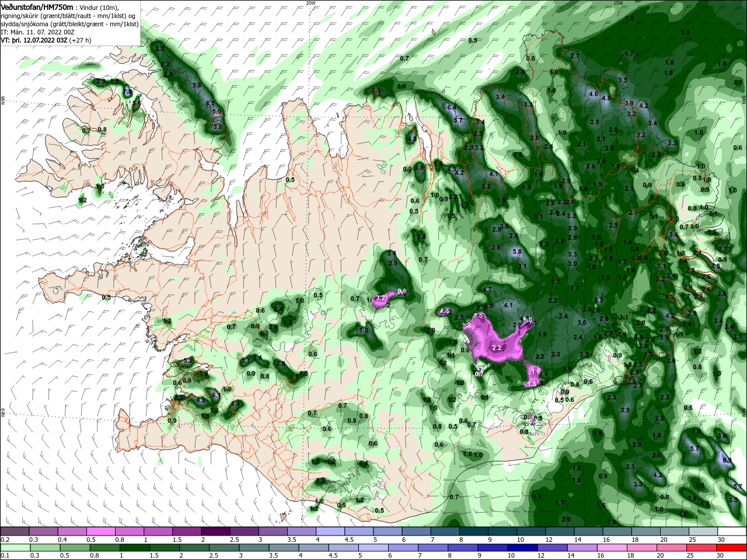This screenshot has width=747, height=560.
Task: Click the '(+27 h)' forecast offset text
Action: [x=81, y=40]
